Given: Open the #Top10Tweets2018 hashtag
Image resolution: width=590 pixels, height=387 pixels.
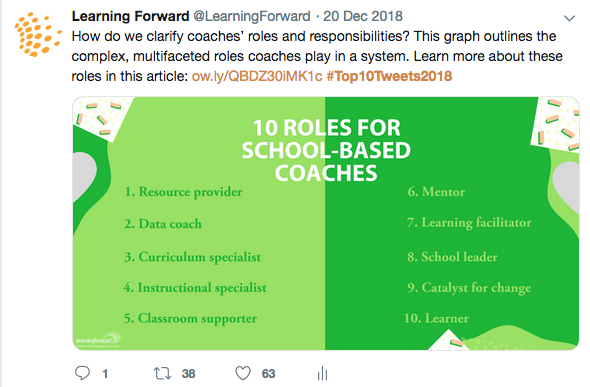Looking at the screenshot, I should [x=389, y=76].
